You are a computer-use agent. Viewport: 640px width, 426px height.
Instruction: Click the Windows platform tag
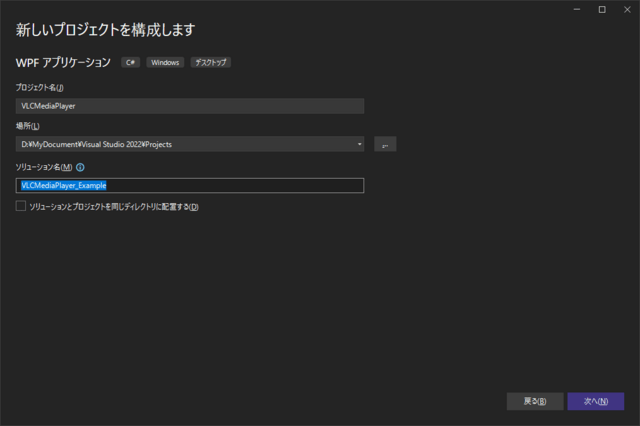click(165, 62)
